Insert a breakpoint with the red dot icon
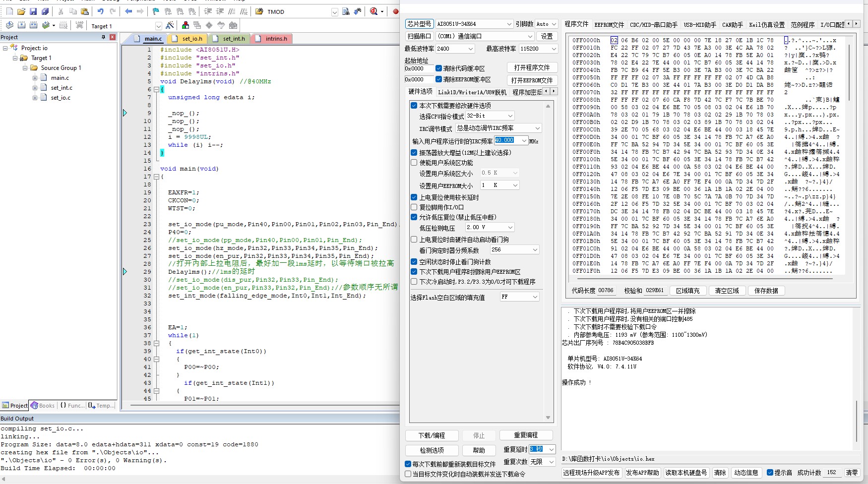Screen dimensions: 868x484 pos(396,11)
